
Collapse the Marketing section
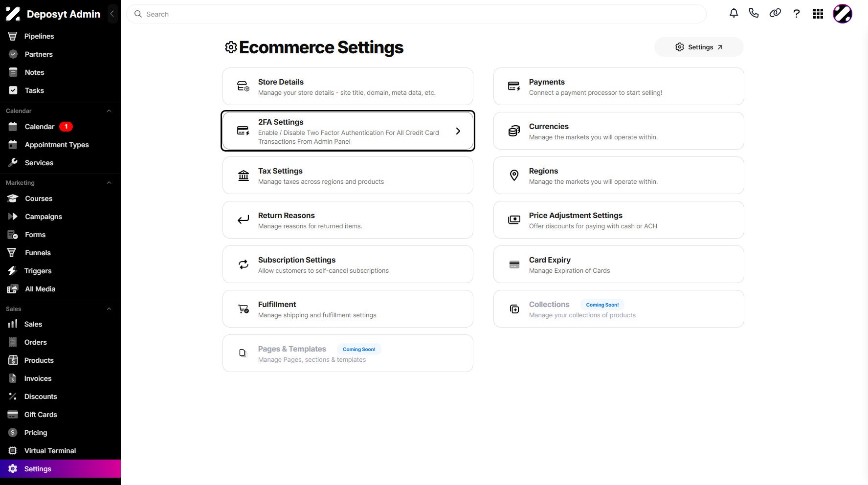click(109, 183)
